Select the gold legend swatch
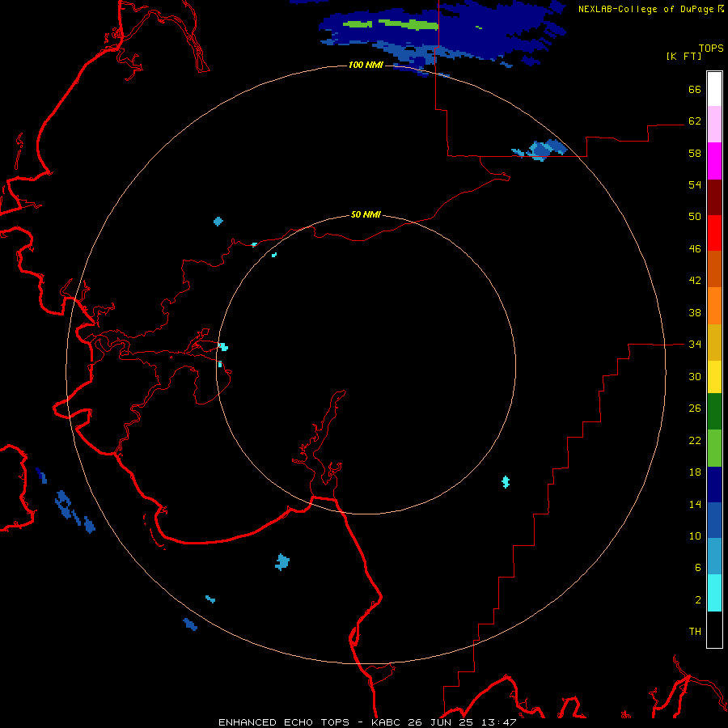Screen dimensions: 728x728 pyautogui.click(x=714, y=342)
